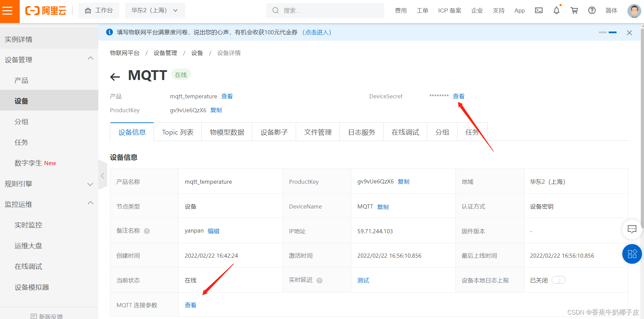Open the help question-mark icon
The image size is (644, 319).
(592, 11)
